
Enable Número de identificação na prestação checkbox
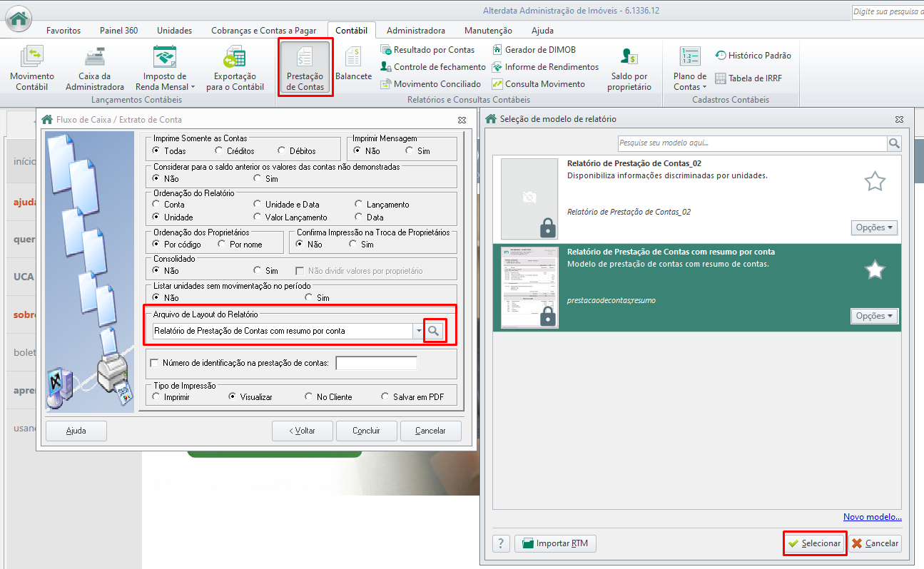pos(155,363)
